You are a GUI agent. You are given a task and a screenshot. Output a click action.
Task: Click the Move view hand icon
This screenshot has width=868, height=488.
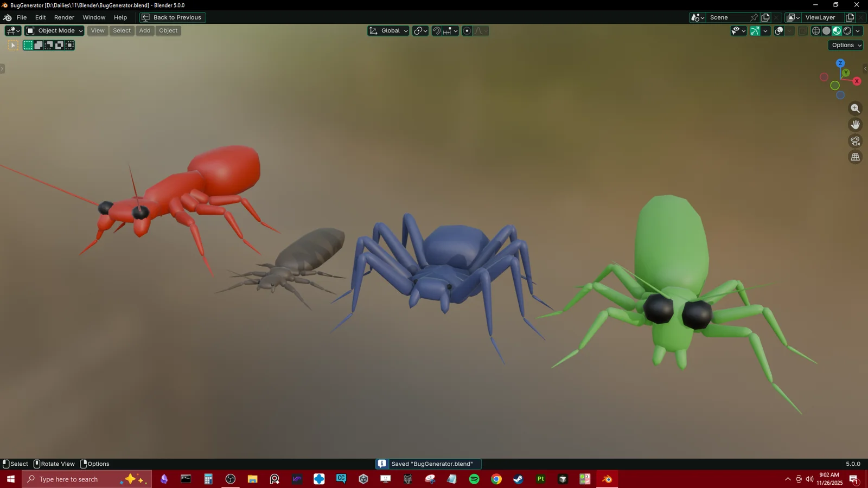[855, 124]
